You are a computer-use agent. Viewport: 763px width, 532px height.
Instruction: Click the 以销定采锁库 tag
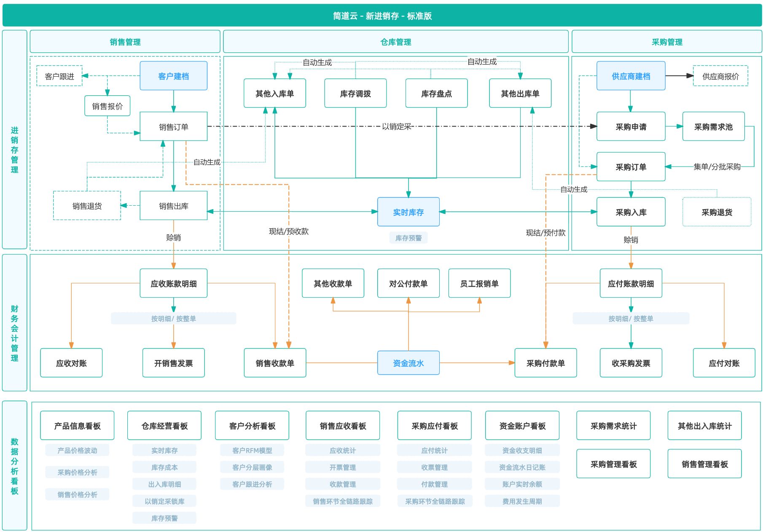pos(164,501)
